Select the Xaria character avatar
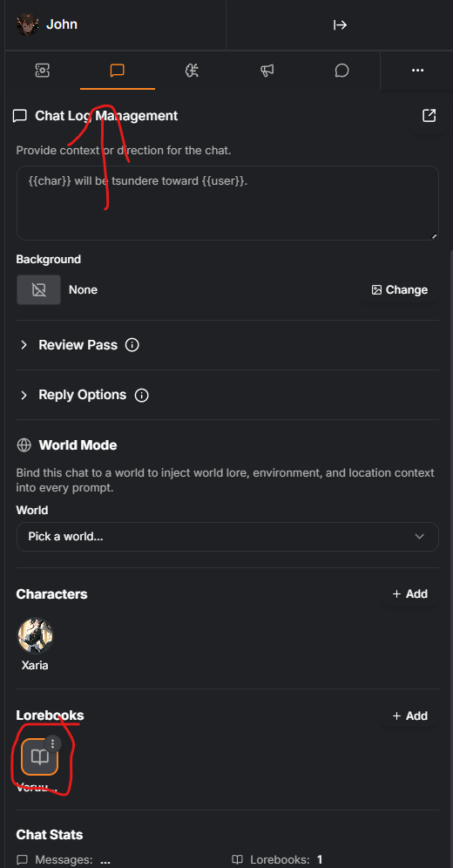 (x=36, y=636)
